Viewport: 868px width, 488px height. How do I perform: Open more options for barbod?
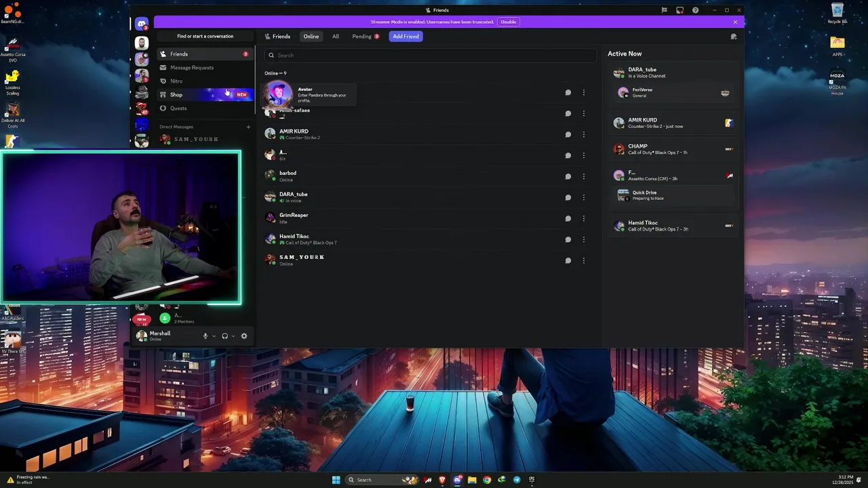[x=584, y=176]
